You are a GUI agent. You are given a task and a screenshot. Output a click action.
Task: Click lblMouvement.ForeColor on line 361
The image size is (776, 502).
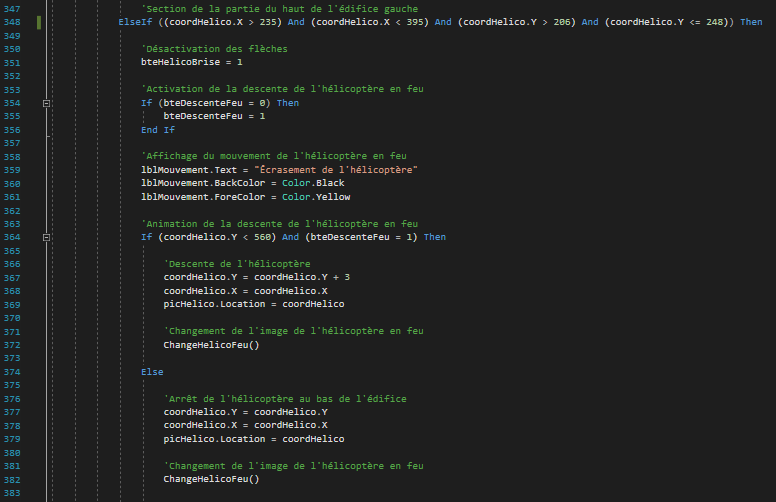point(203,197)
